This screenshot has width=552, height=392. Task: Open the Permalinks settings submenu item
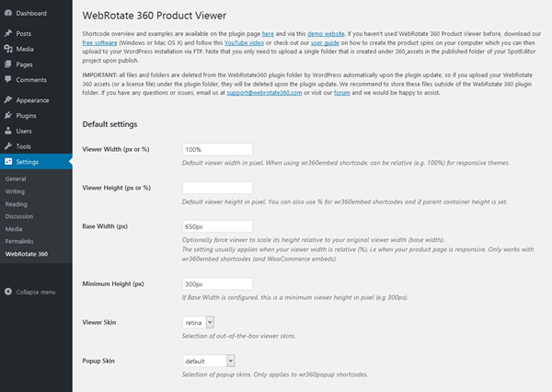20,240
